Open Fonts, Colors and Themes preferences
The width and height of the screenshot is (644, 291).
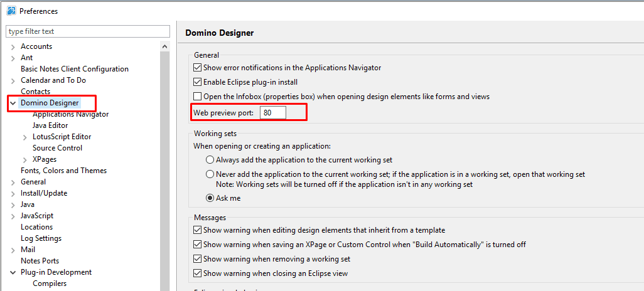(63, 171)
